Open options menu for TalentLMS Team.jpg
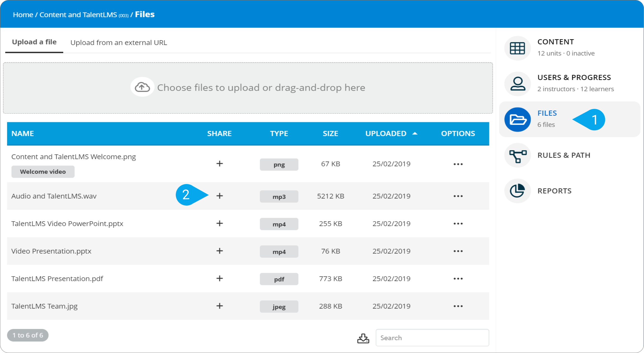 click(x=458, y=306)
